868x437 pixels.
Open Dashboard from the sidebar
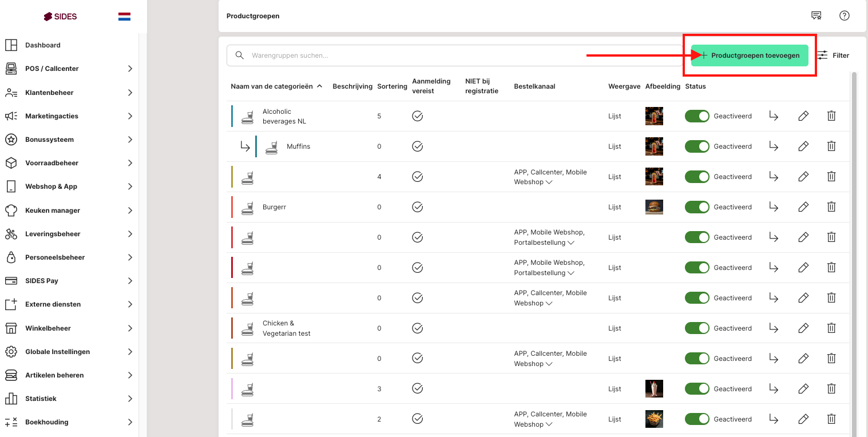tap(43, 45)
